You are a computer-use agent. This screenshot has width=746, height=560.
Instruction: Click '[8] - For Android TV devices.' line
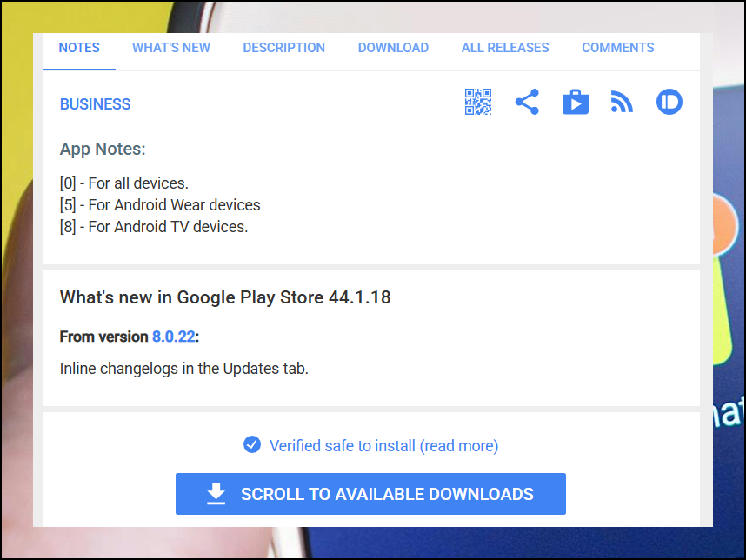[x=154, y=227]
